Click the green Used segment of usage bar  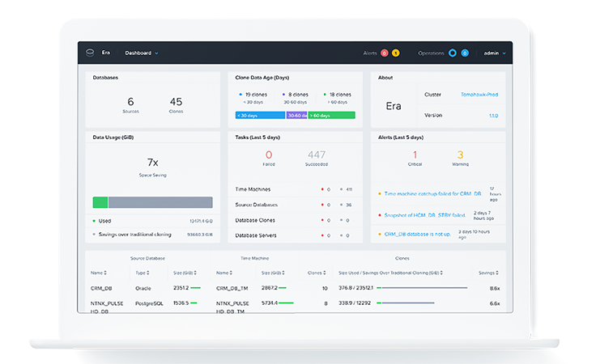[x=100, y=202]
